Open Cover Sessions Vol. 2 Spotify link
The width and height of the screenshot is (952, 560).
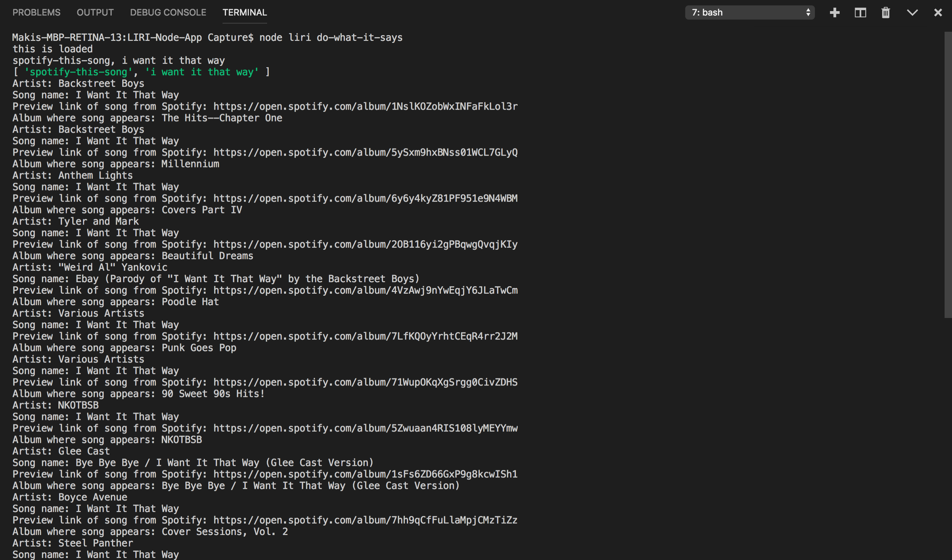click(x=365, y=521)
